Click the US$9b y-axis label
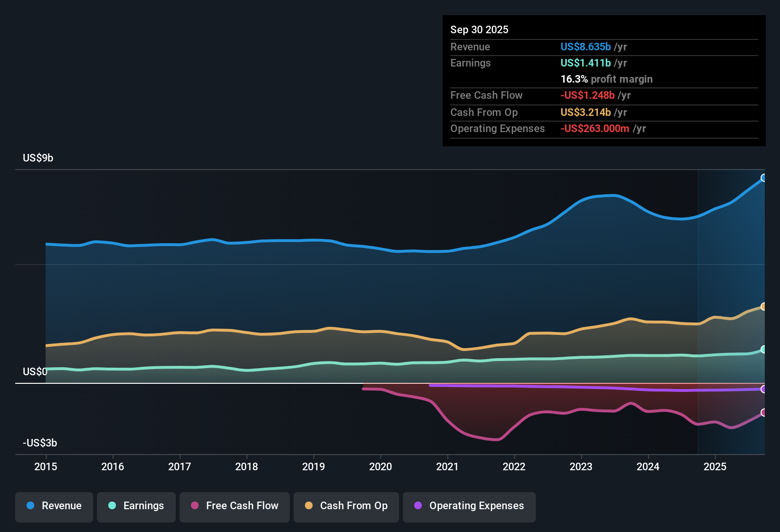Viewport: 780px width, 532px height. (x=38, y=158)
